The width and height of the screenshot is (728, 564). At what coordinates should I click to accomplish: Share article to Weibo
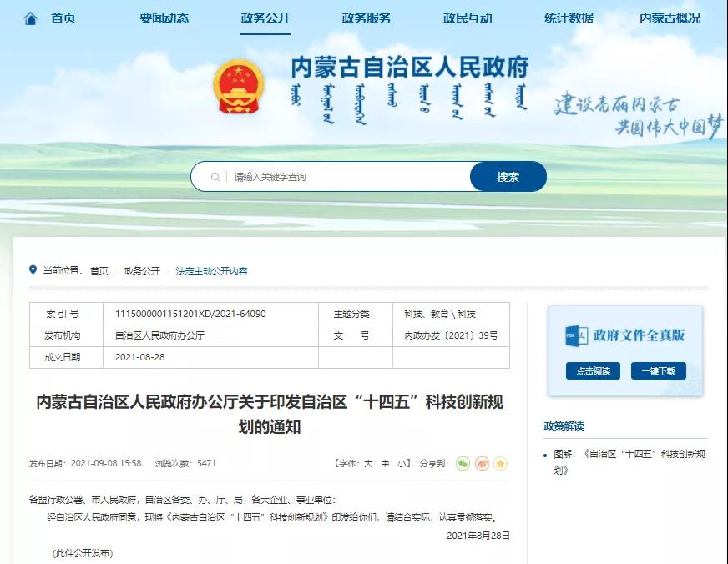(x=482, y=463)
